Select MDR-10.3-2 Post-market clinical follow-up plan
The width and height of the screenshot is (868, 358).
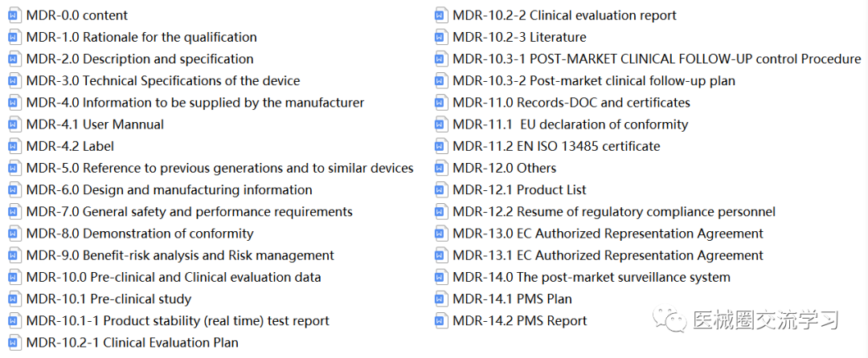[x=585, y=81]
